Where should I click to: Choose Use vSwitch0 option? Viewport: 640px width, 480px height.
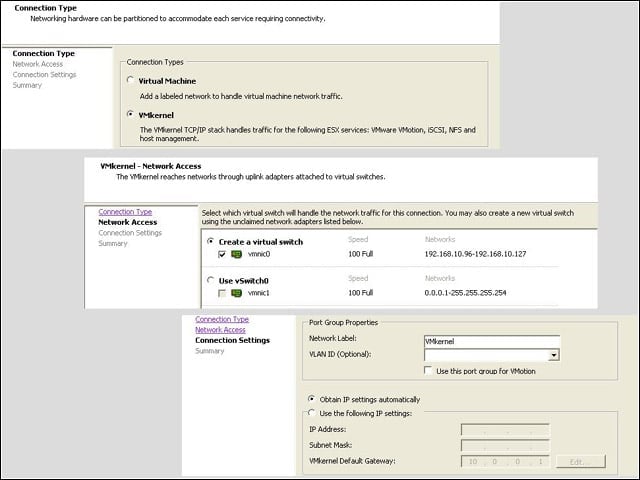[x=211, y=280]
